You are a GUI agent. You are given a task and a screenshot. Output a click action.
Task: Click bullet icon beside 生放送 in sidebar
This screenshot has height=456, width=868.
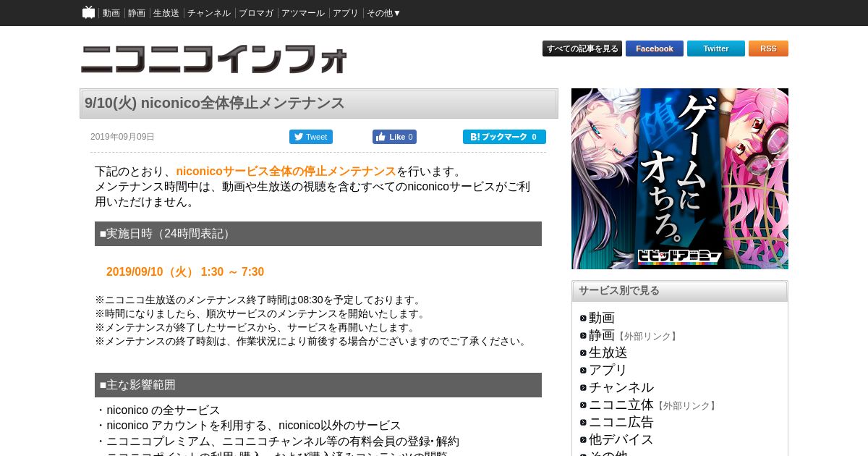click(x=583, y=353)
